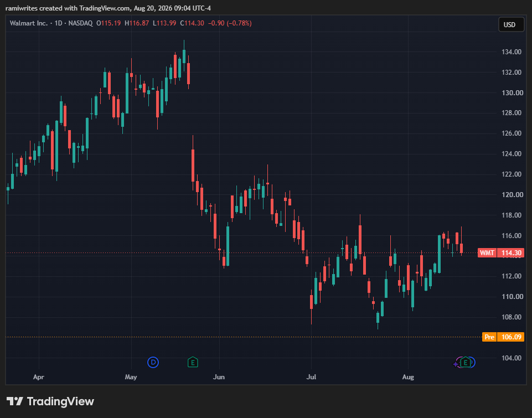The height and width of the screenshot is (418, 532).
Task: Click the open value O115.19
Action: (109, 23)
